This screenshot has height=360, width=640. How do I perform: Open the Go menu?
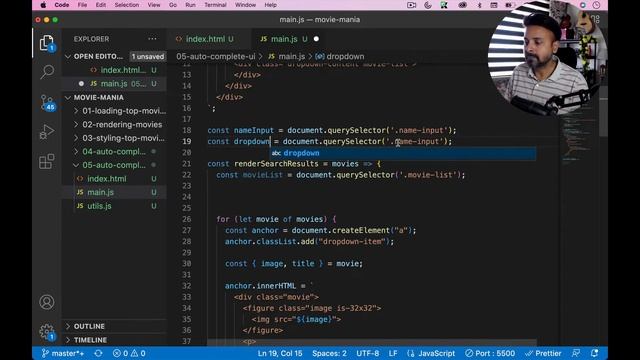173,5
